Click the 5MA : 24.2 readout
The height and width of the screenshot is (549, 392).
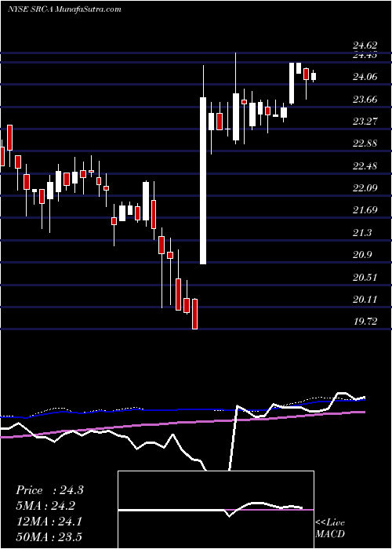(x=45, y=506)
